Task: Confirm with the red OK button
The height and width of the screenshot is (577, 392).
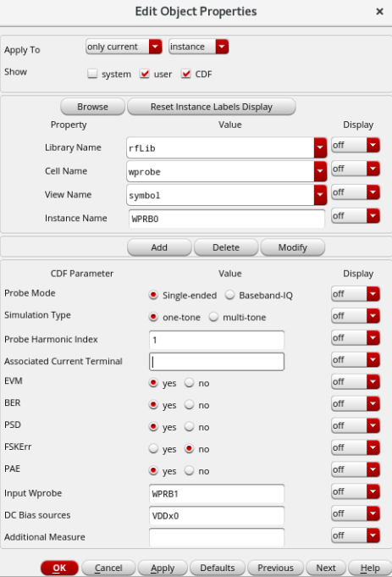Action: [59, 568]
